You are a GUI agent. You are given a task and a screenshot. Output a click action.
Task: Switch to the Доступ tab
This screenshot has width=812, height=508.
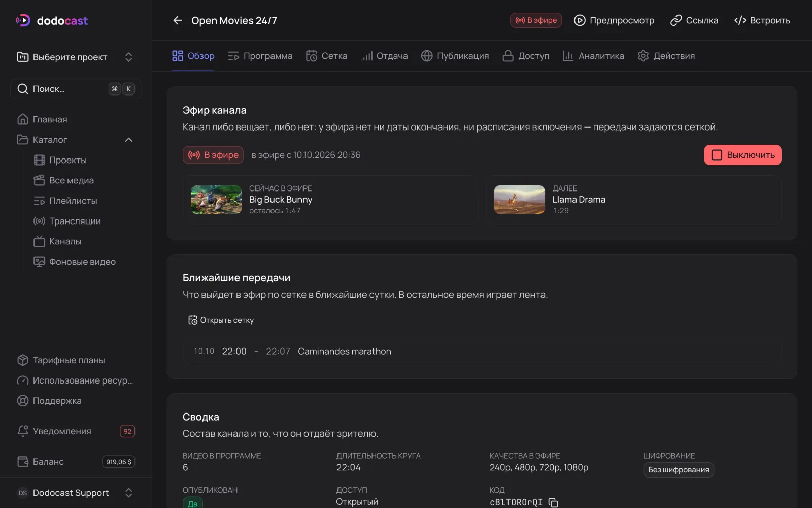(x=526, y=56)
